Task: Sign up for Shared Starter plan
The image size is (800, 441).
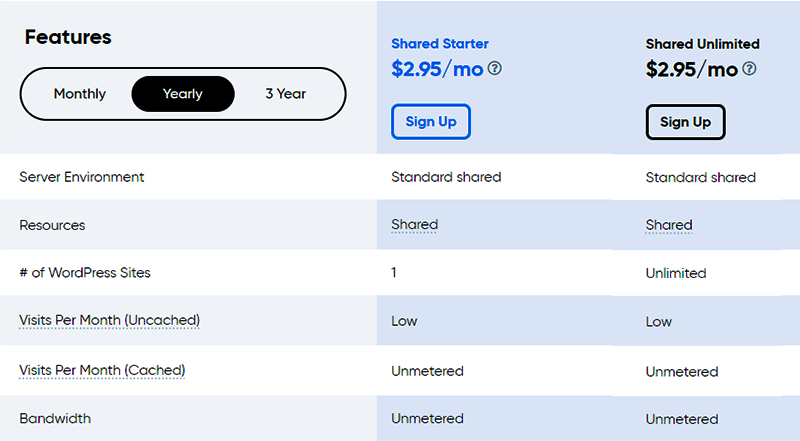Action: pyautogui.click(x=431, y=122)
